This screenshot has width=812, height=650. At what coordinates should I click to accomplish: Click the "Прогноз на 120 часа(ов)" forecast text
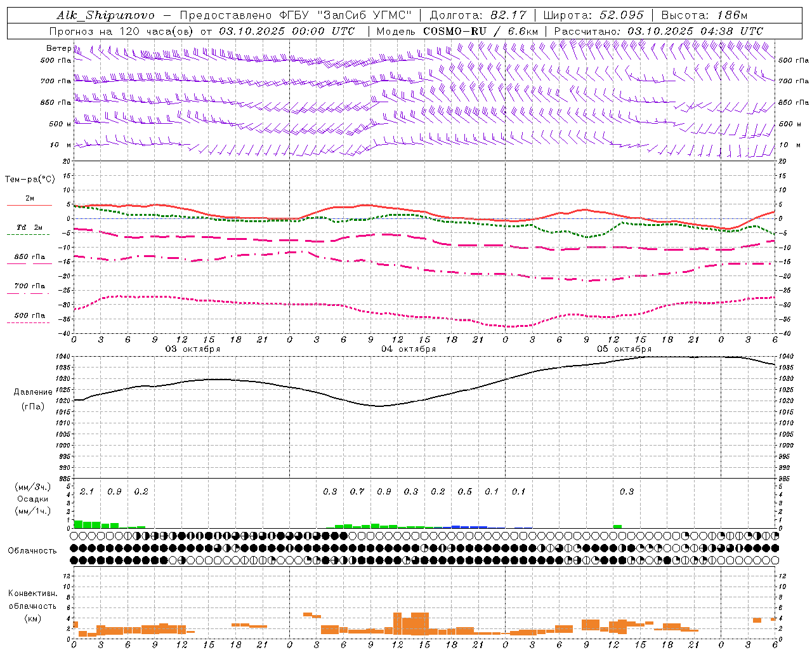[122, 31]
